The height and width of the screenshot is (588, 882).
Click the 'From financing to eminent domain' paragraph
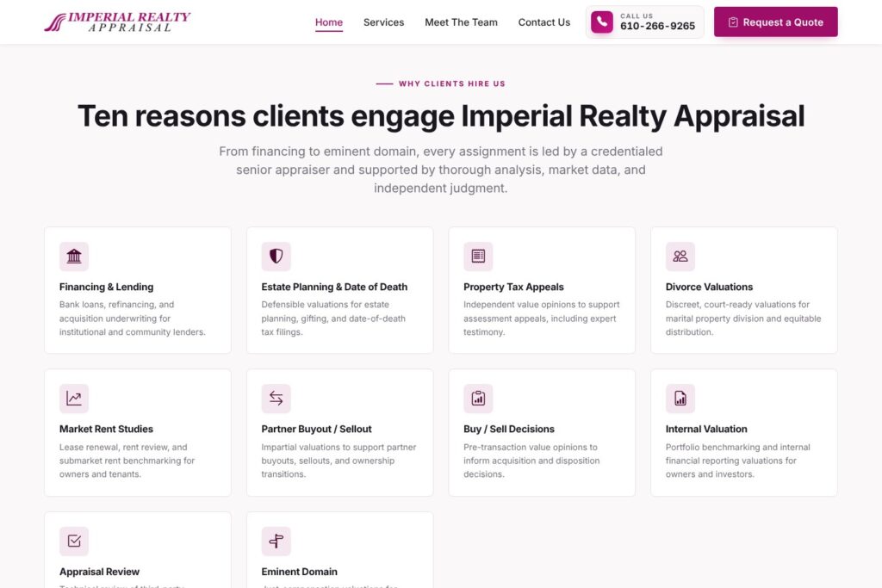click(x=441, y=170)
